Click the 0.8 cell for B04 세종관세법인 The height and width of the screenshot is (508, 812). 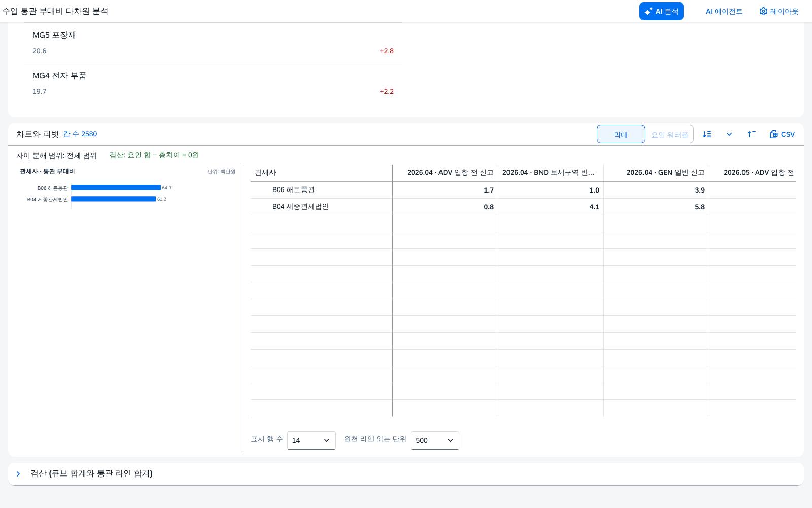click(445, 207)
